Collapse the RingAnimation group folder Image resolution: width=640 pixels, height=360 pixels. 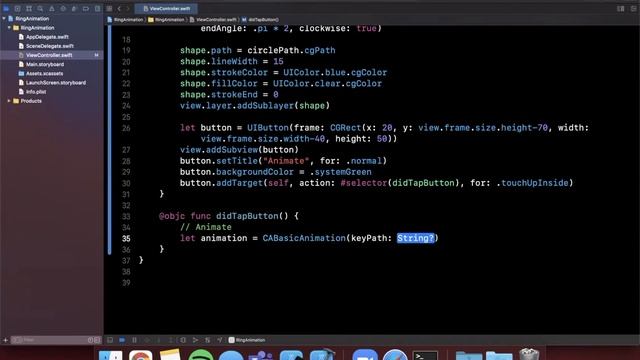[9, 28]
